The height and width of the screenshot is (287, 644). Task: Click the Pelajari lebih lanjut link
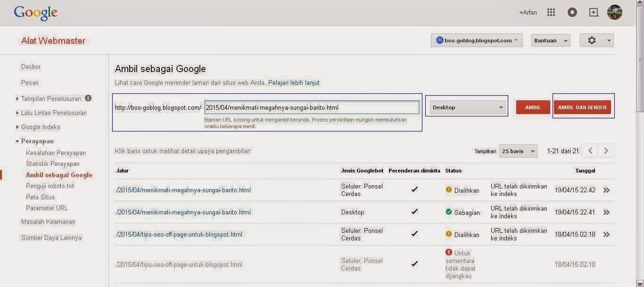click(x=294, y=83)
